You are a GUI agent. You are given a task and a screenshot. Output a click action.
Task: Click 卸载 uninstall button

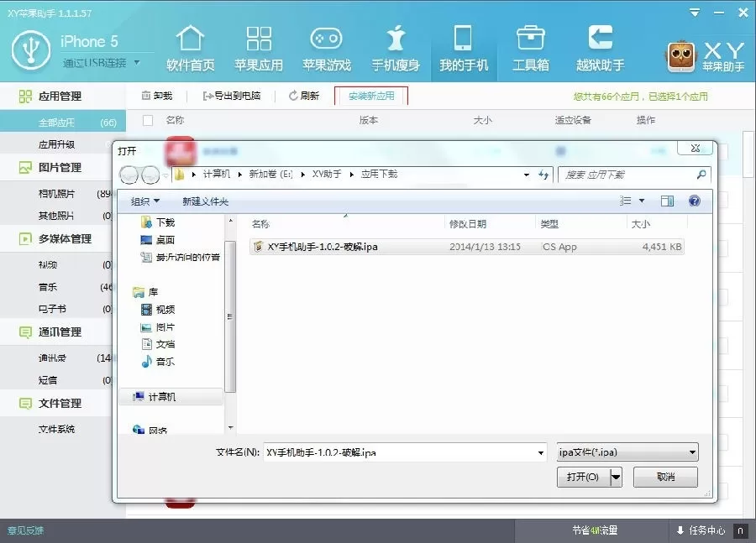point(157,96)
